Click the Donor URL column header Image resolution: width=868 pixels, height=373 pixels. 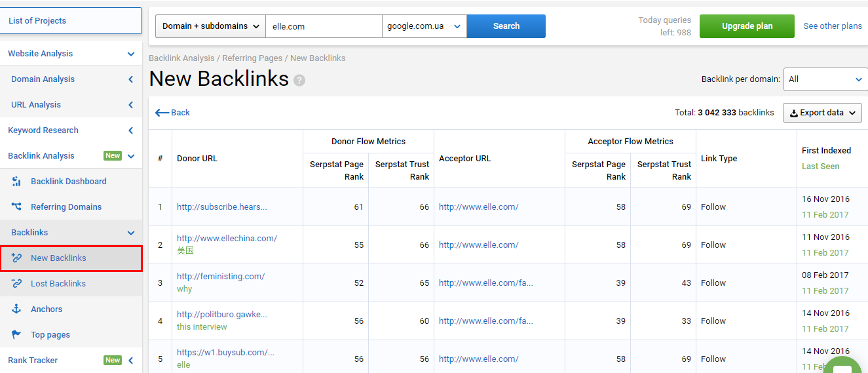[197, 159]
